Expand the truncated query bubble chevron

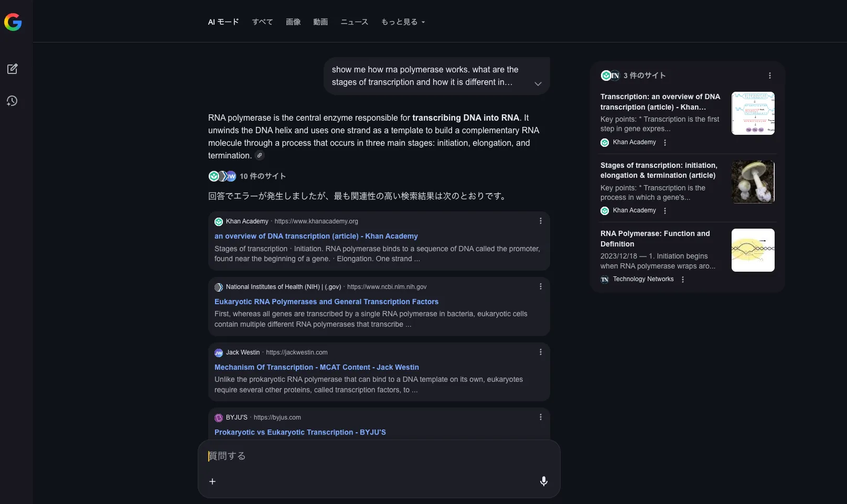coord(538,84)
